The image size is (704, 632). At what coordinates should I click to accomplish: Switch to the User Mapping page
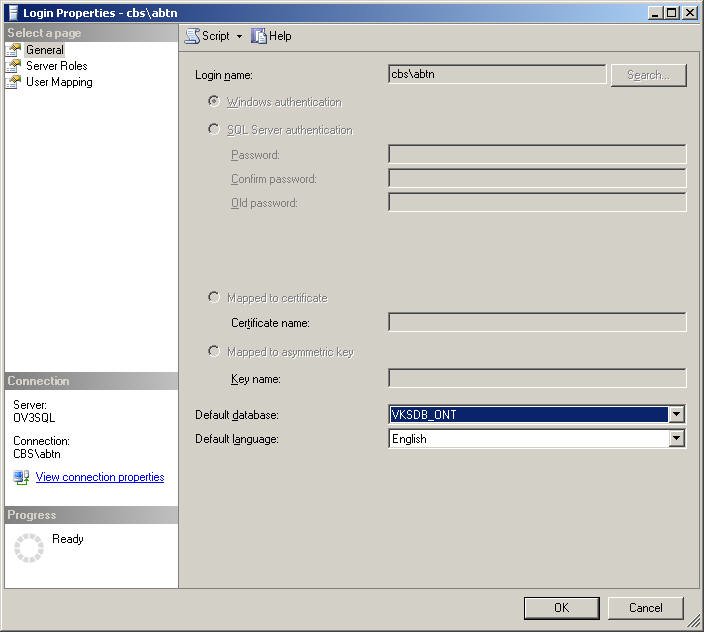(59, 82)
